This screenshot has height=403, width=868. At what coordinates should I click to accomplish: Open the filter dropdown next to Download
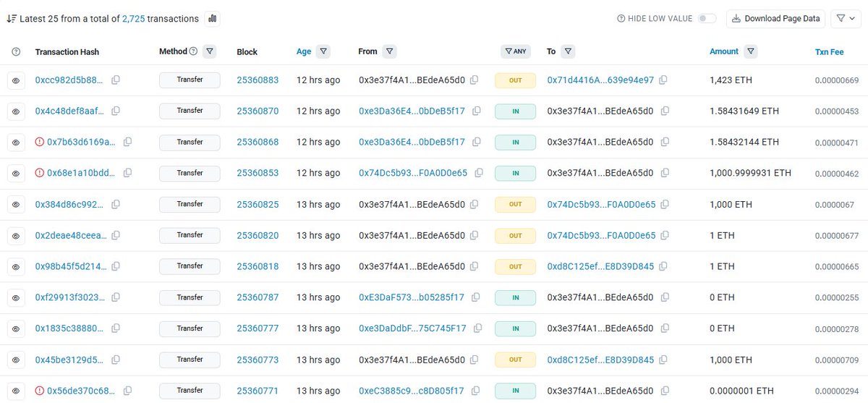point(845,19)
